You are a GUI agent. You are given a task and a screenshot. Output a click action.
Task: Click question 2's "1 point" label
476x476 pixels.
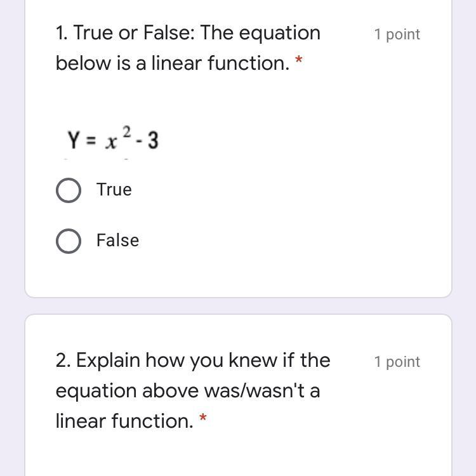[x=397, y=362]
